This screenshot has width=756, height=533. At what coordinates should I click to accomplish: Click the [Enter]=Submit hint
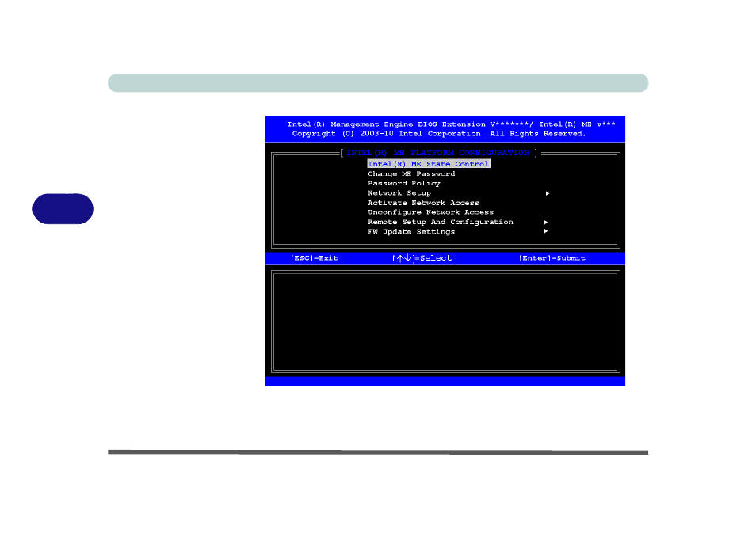coord(552,258)
